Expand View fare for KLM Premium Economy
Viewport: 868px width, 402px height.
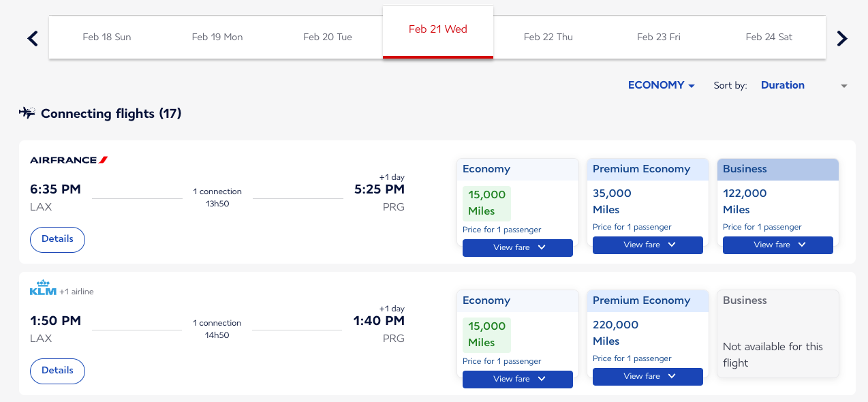[647, 376]
